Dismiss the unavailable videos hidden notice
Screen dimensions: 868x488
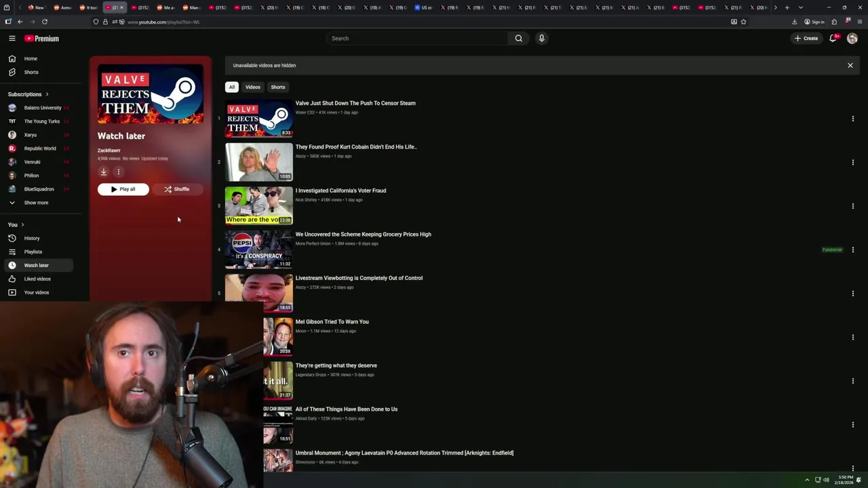pyautogui.click(x=850, y=66)
